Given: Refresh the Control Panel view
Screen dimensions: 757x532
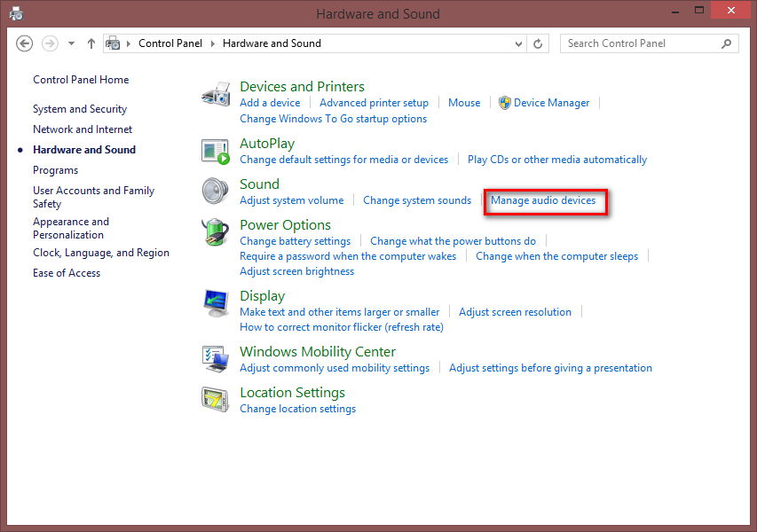Looking at the screenshot, I should (538, 44).
